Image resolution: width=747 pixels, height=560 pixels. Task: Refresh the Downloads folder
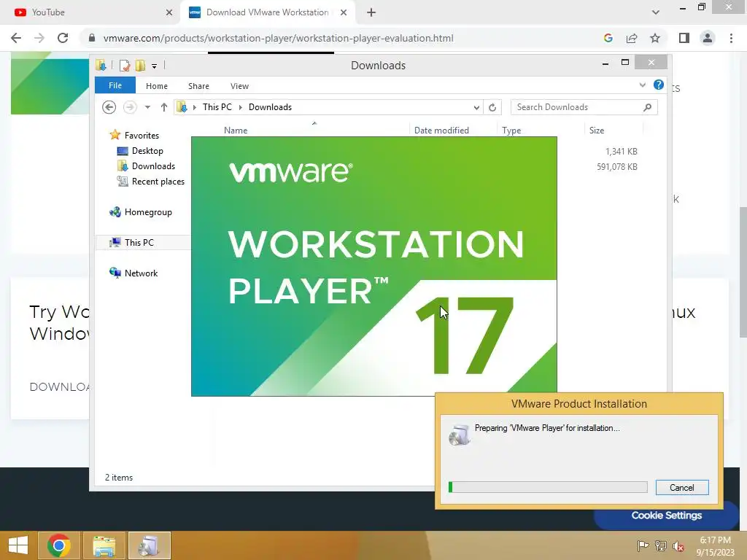point(492,108)
